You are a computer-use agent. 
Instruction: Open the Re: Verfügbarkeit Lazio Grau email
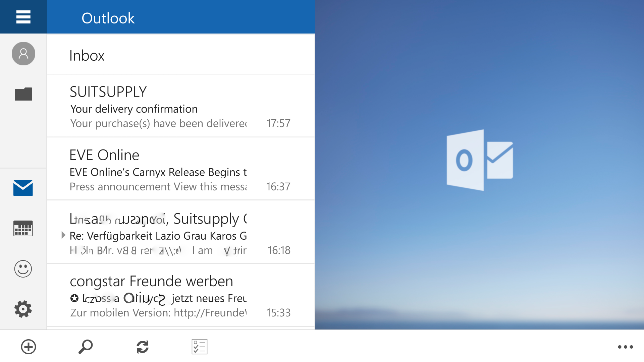pyautogui.click(x=181, y=232)
